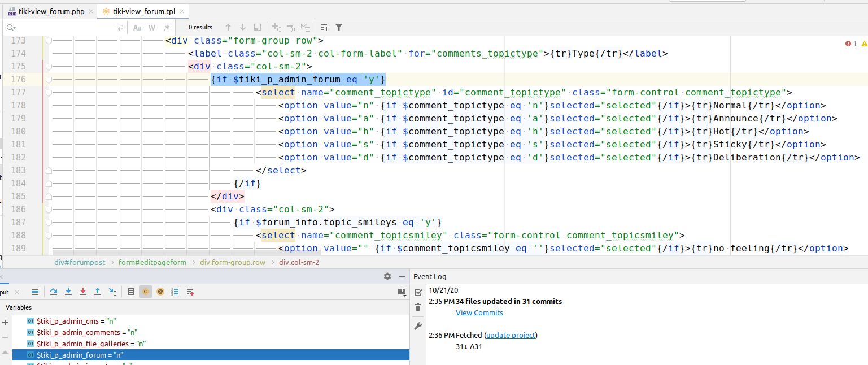Click the search in selection icon
868x365 pixels.
point(258,27)
